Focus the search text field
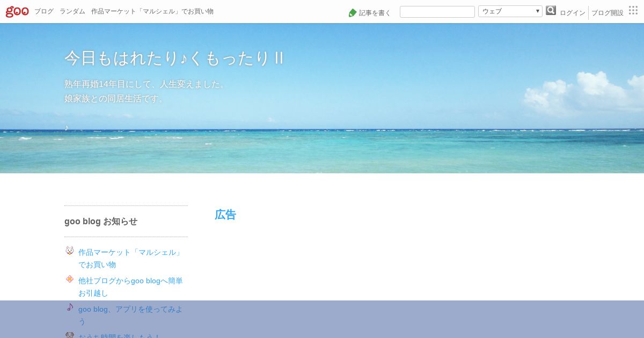Screen dimensions: 644x338 pyautogui.click(x=437, y=12)
